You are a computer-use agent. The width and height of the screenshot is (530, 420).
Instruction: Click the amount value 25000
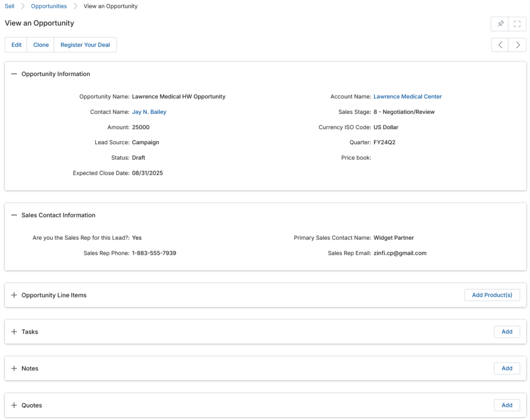pyautogui.click(x=140, y=127)
